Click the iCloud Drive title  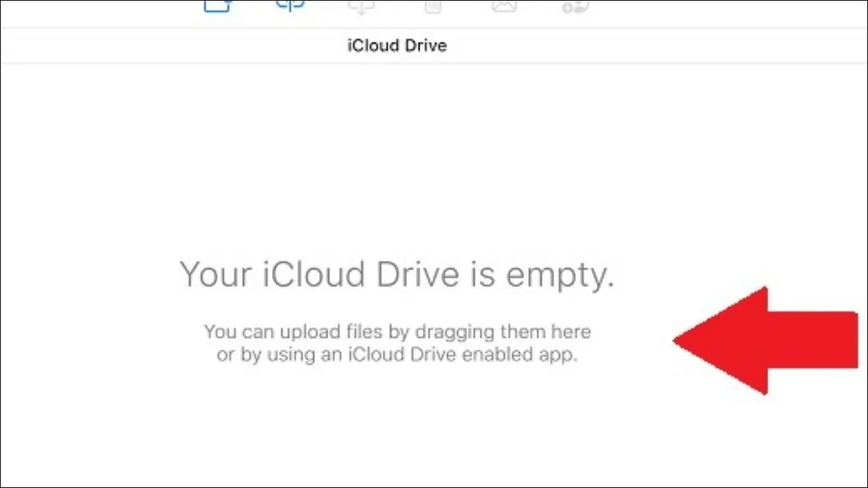(397, 46)
